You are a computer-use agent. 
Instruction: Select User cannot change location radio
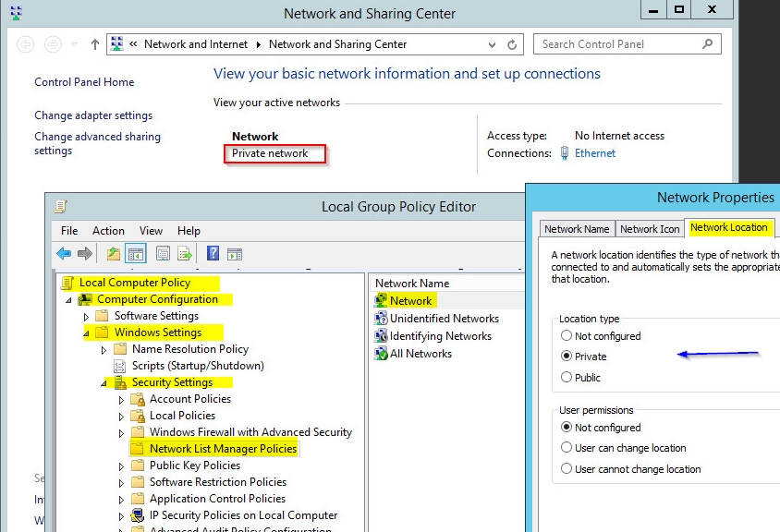coord(567,468)
